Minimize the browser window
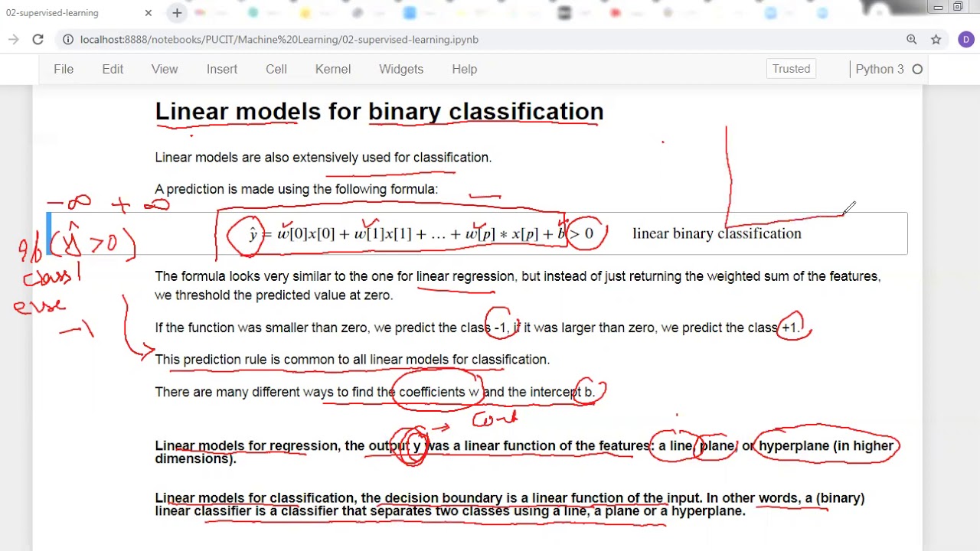 click(938, 7)
